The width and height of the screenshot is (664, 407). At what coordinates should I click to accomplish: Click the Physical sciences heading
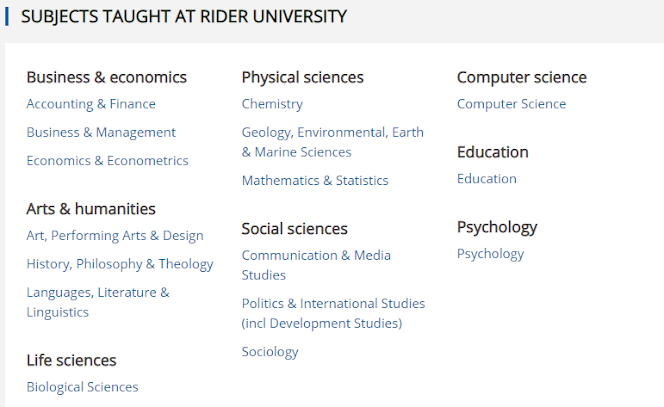coord(303,78)
